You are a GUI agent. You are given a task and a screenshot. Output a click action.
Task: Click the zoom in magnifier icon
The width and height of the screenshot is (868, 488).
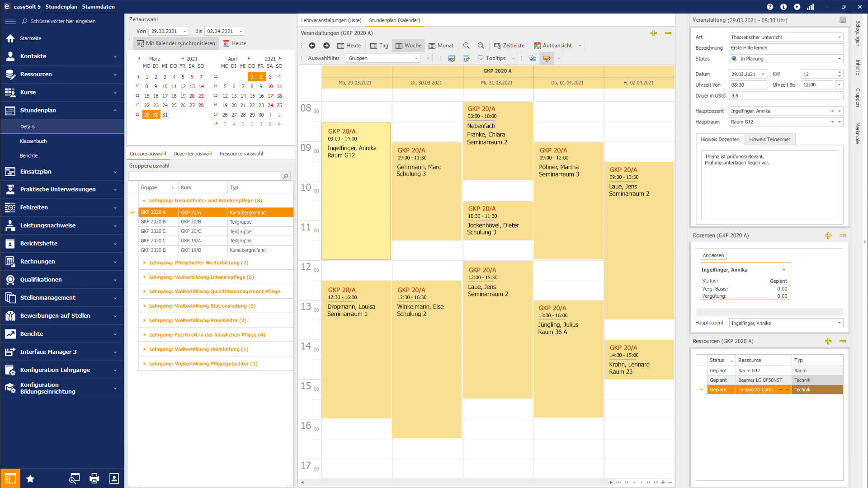click(466, 46)
